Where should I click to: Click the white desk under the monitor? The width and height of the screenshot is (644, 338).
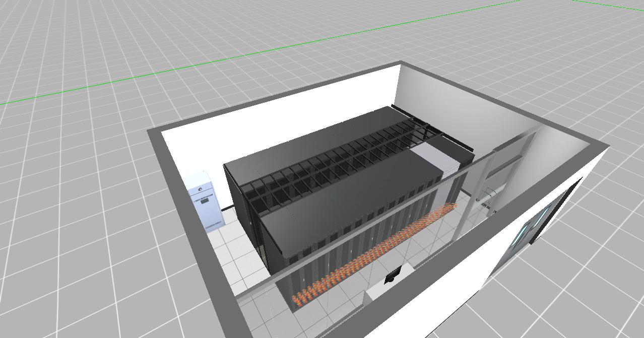coord(384,290)
